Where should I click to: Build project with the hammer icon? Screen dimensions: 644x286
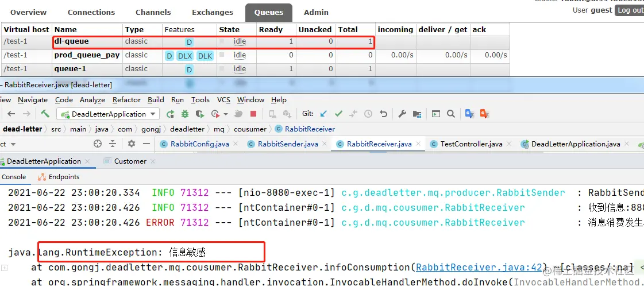tap(45, 114)
